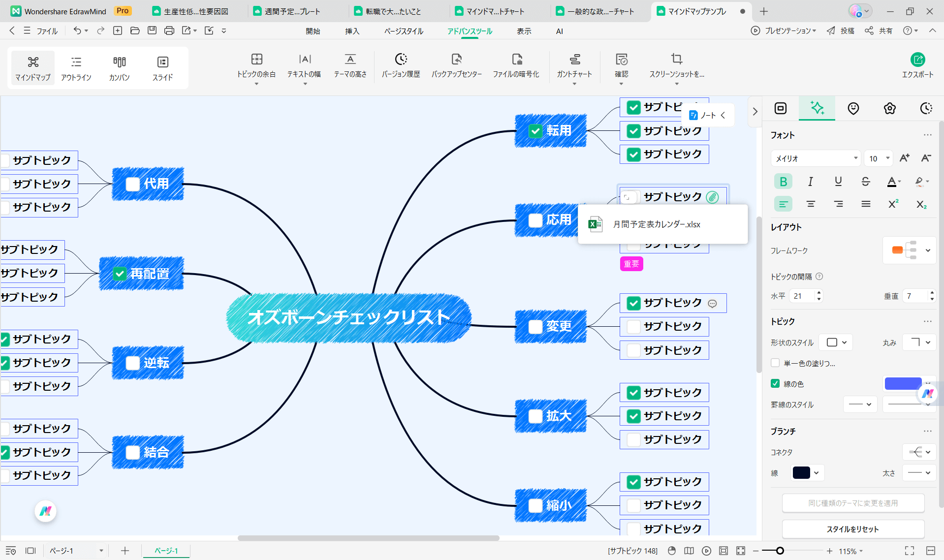Viewport: 944px width, 560px height.
Task: Open the Slide view mode
Action: pos(162,67)
